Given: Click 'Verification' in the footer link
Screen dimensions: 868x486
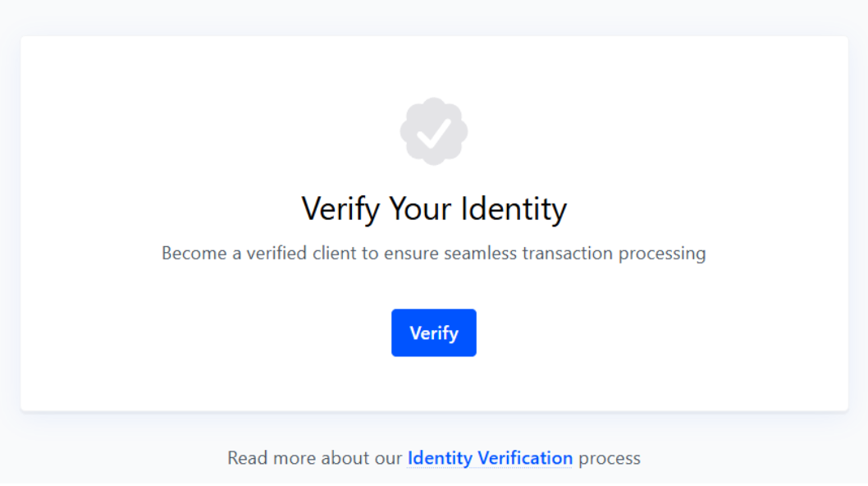Looking at the screenshot, I should 525,458.
